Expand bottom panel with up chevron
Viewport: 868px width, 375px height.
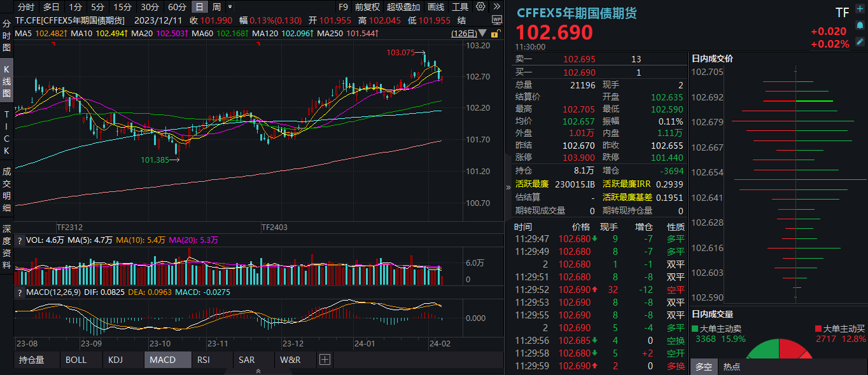[258, 371]
